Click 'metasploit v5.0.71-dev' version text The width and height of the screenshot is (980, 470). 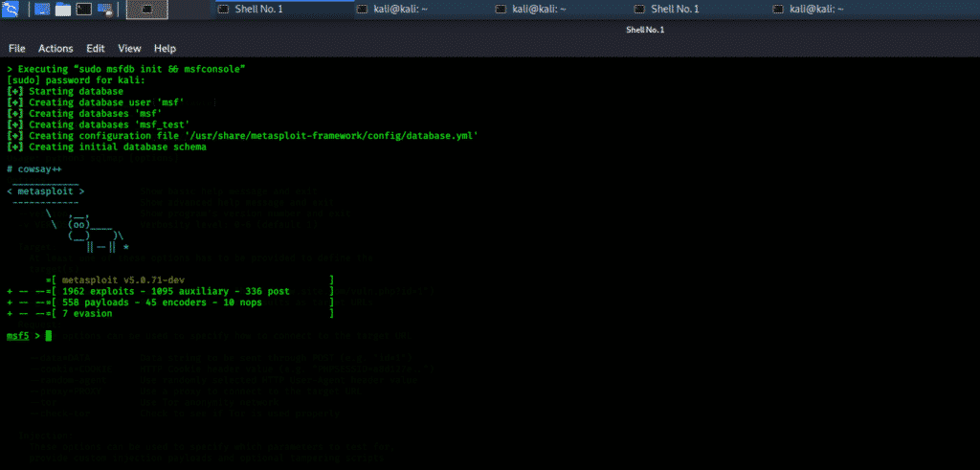pos(123,280)
